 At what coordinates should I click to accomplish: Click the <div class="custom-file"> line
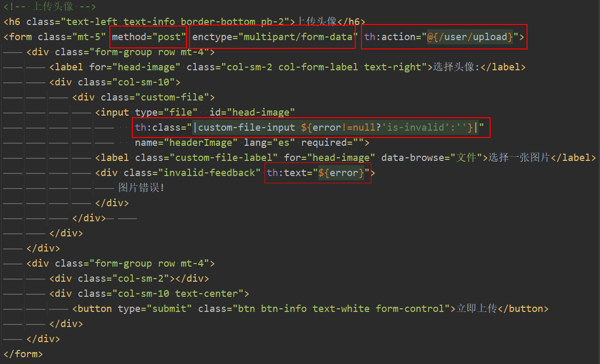tap(144, 97)
